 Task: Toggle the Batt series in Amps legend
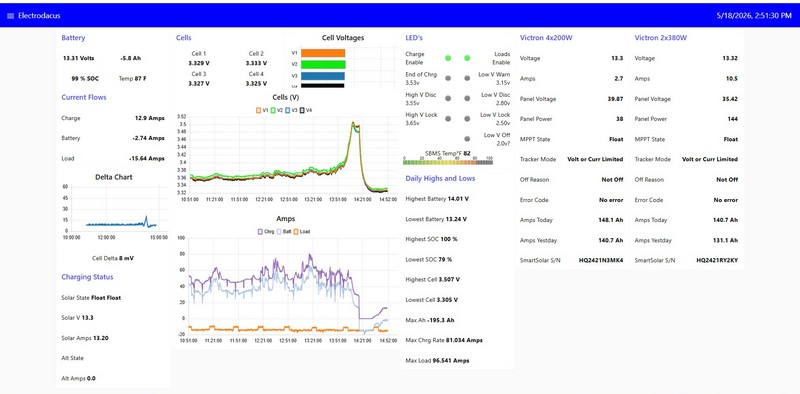pos(285,232)
